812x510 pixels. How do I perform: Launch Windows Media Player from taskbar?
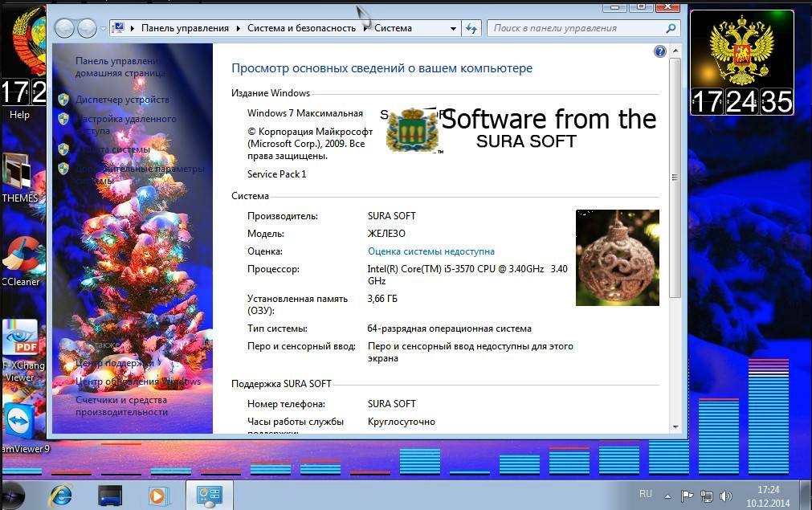pos(157,496)
